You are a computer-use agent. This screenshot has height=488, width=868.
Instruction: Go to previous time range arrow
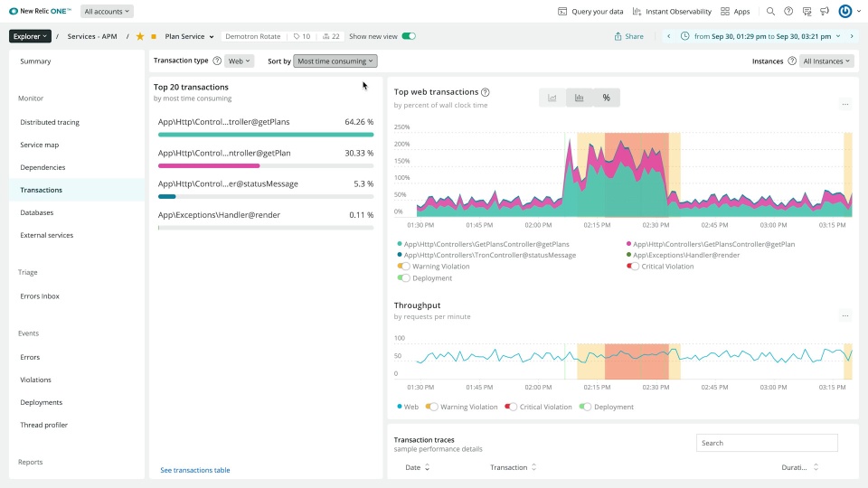[x=669, y=36]
